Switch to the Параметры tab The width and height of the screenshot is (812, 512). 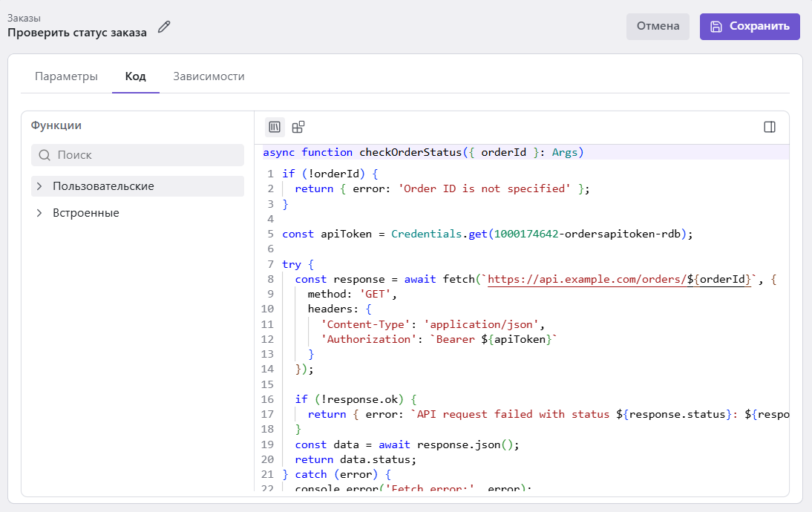[66, 76]
